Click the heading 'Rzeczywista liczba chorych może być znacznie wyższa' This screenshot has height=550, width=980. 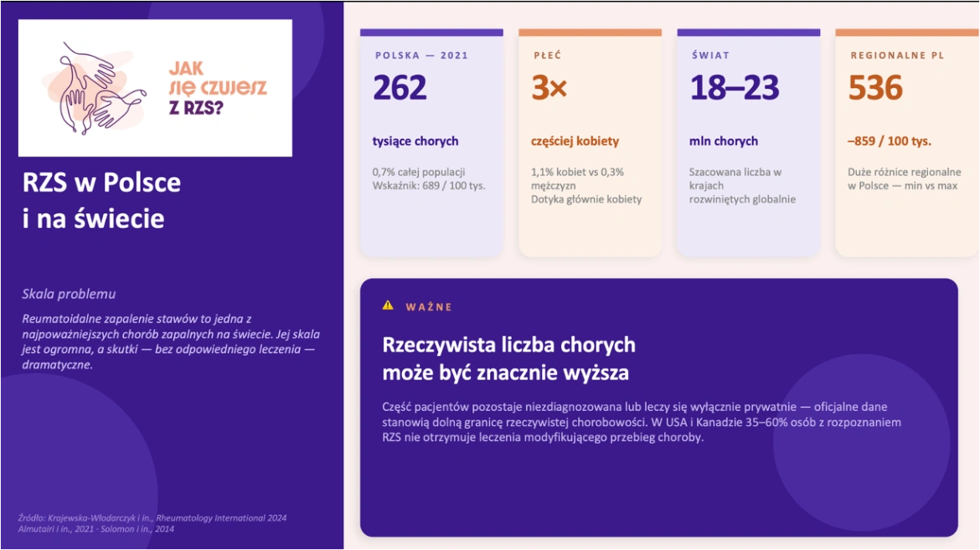click(508, 359)
